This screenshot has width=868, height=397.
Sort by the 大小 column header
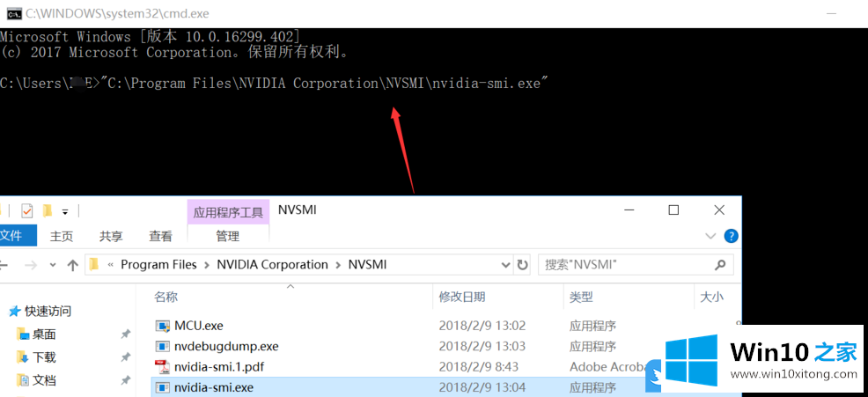click(x=712, y=298)
